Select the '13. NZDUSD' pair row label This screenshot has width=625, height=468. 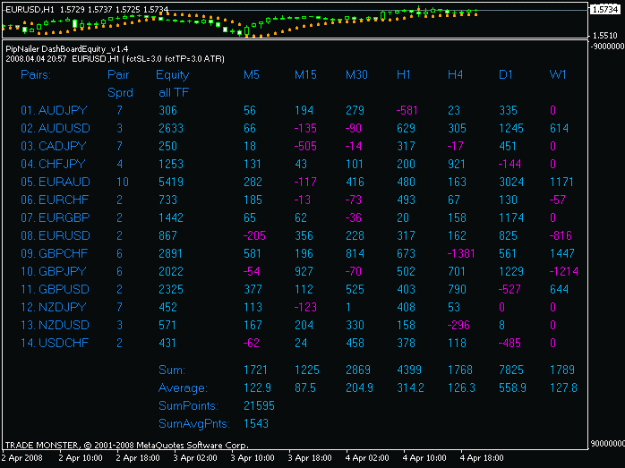click(x=55, y=325)
